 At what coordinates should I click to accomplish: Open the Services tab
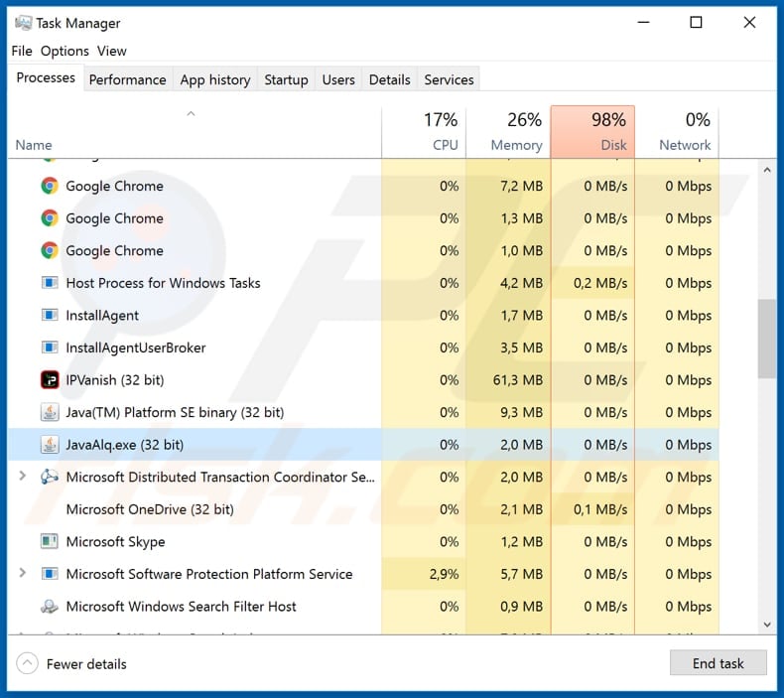pyautogui.click(x=449, y=80)
